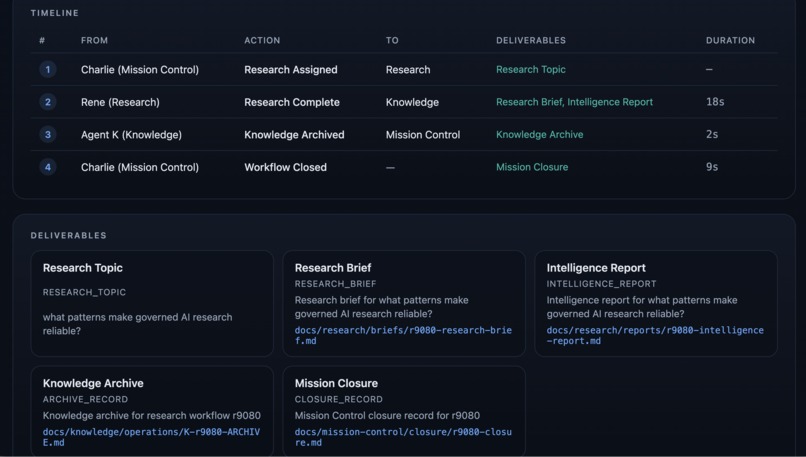The height and width of the screenshot is (457, 806).
Task: Click the 9s duration value
Action: [712, 167]
